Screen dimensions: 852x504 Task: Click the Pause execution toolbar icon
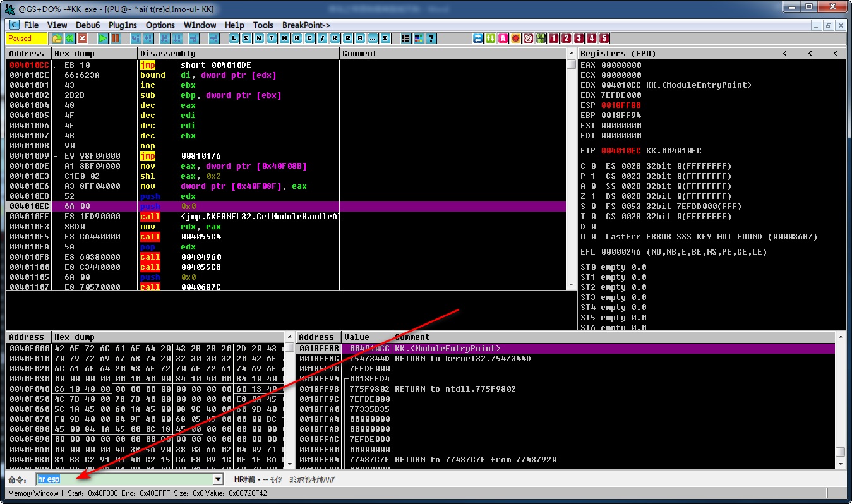115,39
